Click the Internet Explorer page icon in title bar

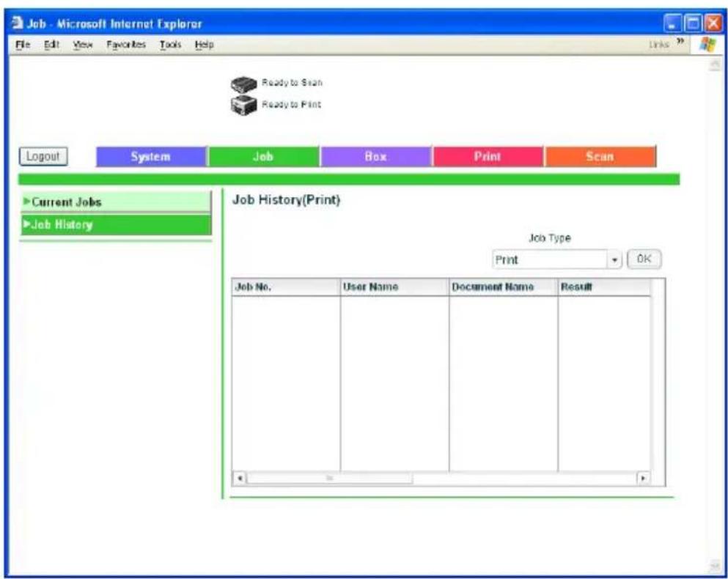17,23
